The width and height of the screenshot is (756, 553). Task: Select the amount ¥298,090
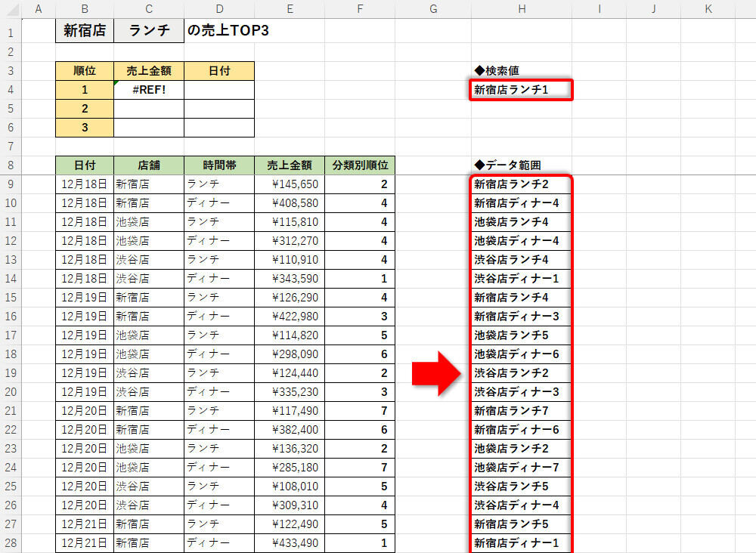290,354
